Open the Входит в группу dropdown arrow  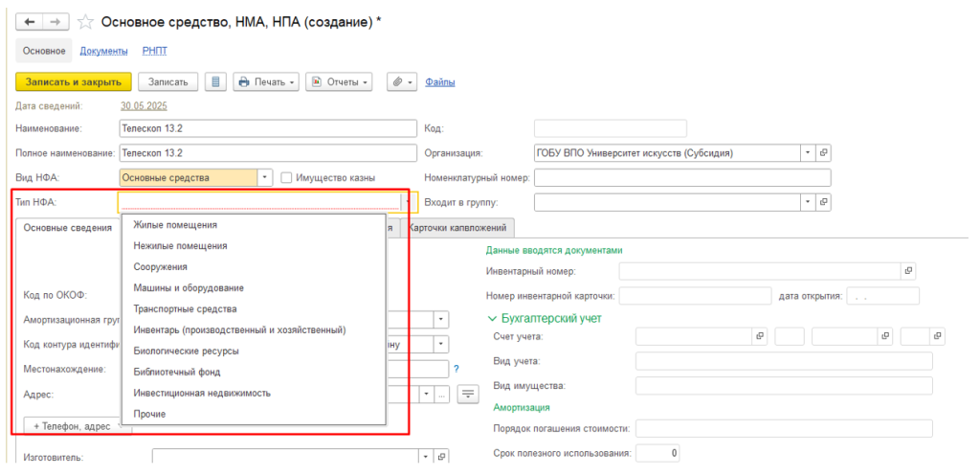click(808, 202)
